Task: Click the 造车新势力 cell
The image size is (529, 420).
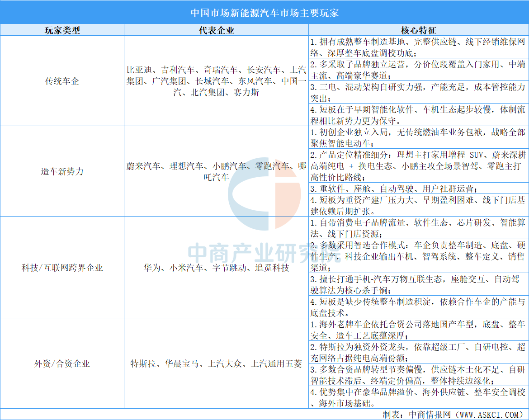Action: (62, 171)
